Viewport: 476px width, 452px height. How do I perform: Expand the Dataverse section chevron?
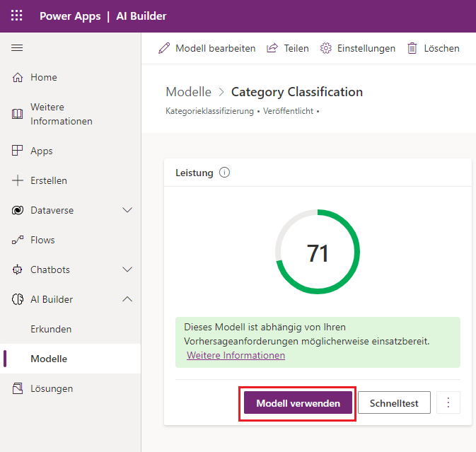click(x=127, y=211)
